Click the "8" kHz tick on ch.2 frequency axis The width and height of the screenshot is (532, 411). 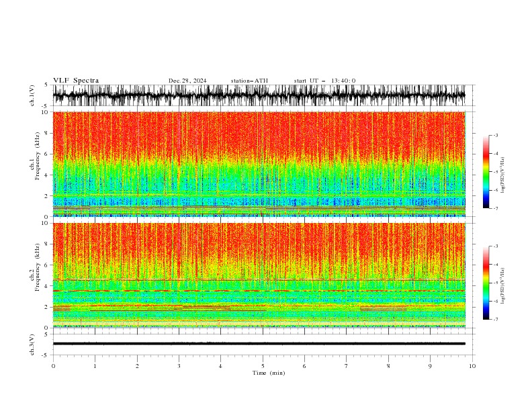click(47, 244)
